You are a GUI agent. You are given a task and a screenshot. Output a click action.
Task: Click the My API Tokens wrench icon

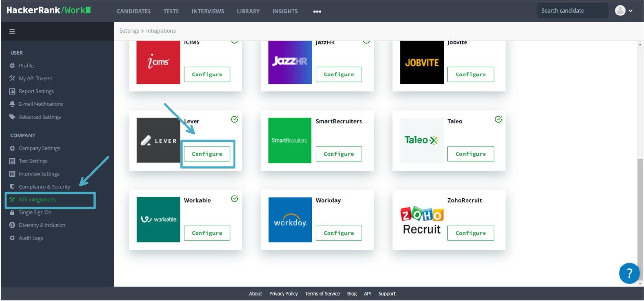coord(12,78)
